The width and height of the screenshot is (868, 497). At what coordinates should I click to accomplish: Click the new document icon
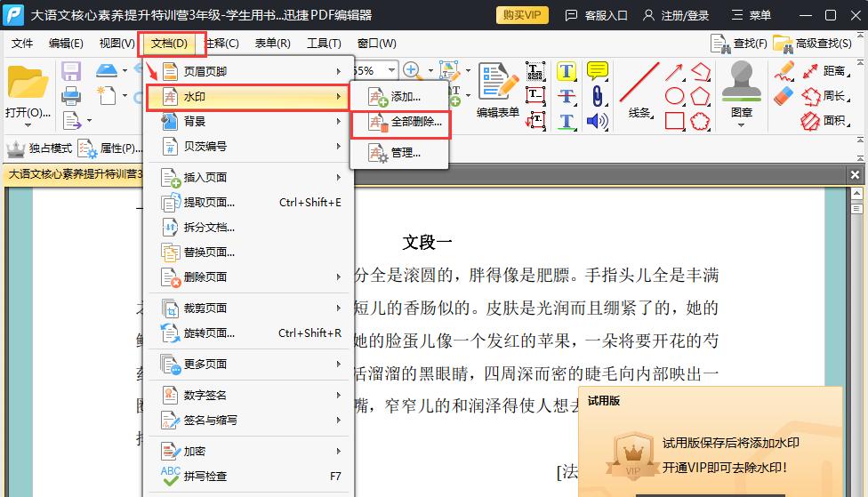click(x=107, y=95)
